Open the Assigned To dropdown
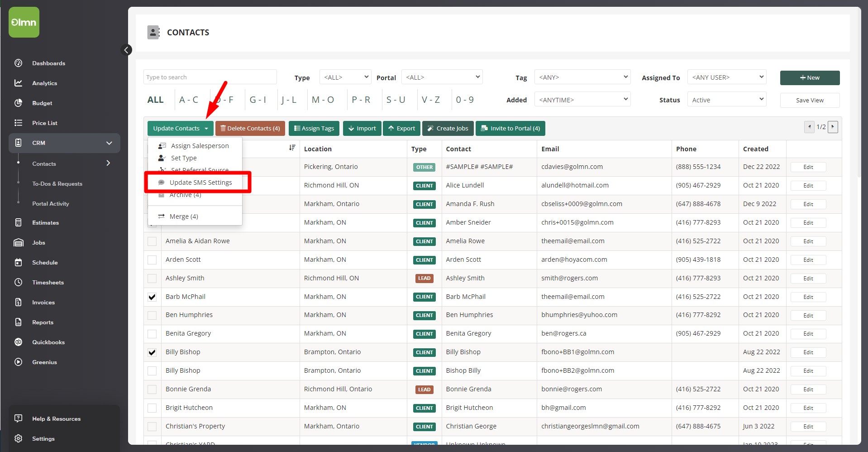This screenshot has width=868, height=452. click(x=726, y=77)
